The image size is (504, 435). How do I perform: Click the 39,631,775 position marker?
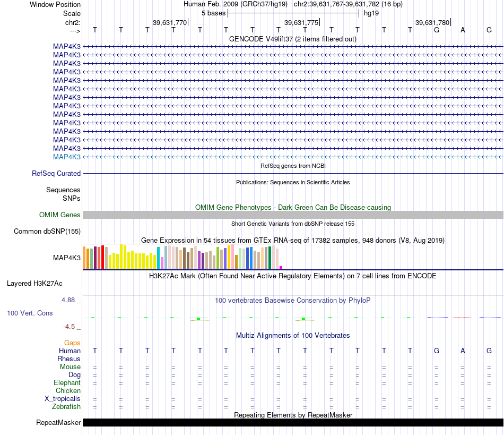[x=301, y=22]
